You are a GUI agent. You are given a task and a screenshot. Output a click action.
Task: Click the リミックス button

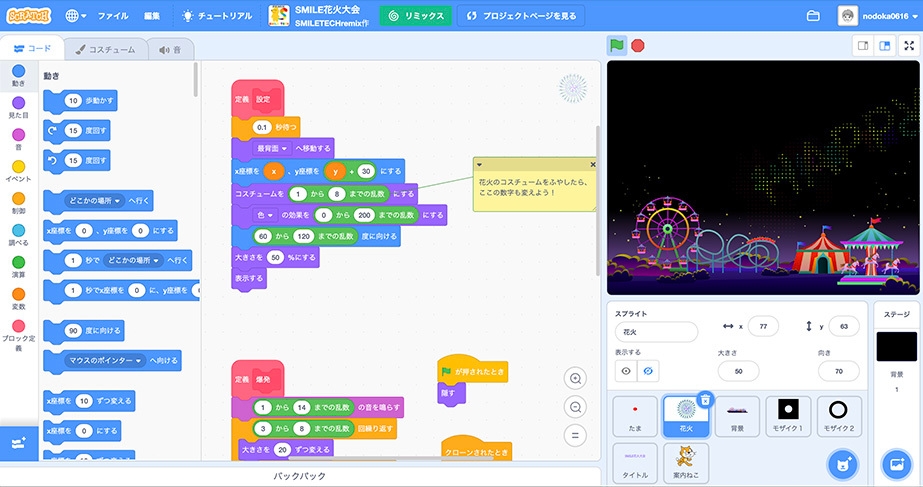pyautogui.click(x=416, y=16)
